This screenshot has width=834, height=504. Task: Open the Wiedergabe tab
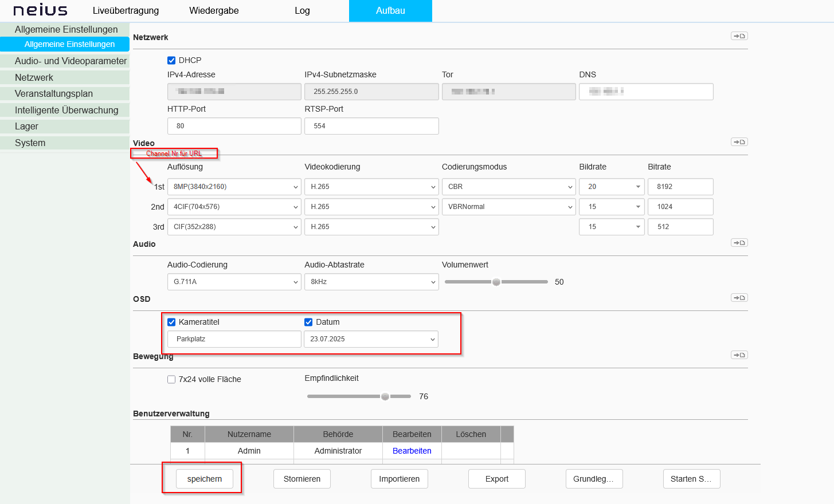tap(214, 10)
